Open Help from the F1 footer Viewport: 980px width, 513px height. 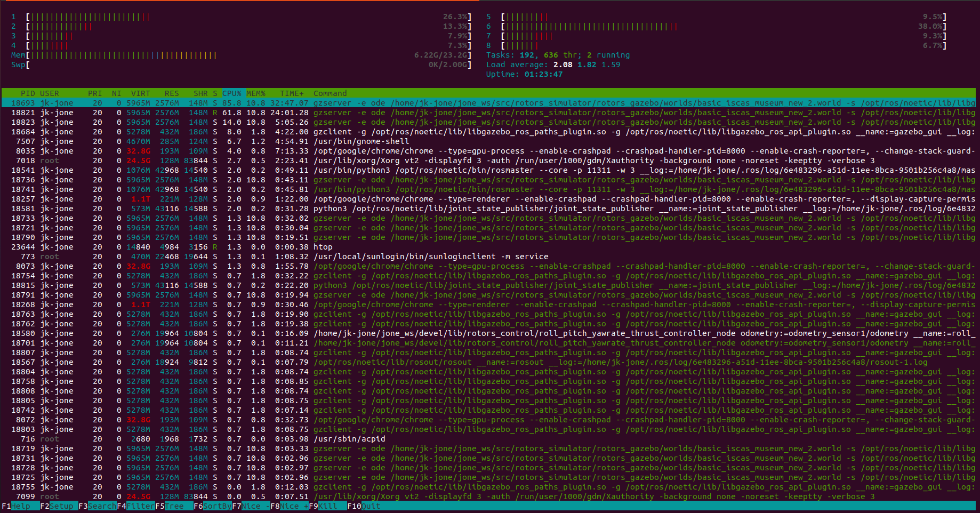pyautogui.click(x=21, y=506)
